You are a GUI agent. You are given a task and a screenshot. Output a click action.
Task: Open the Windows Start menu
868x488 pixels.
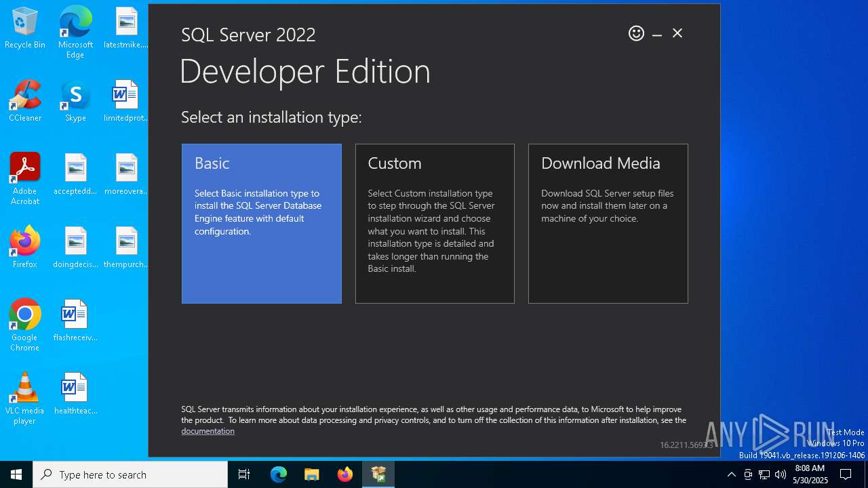pos(16,474)
